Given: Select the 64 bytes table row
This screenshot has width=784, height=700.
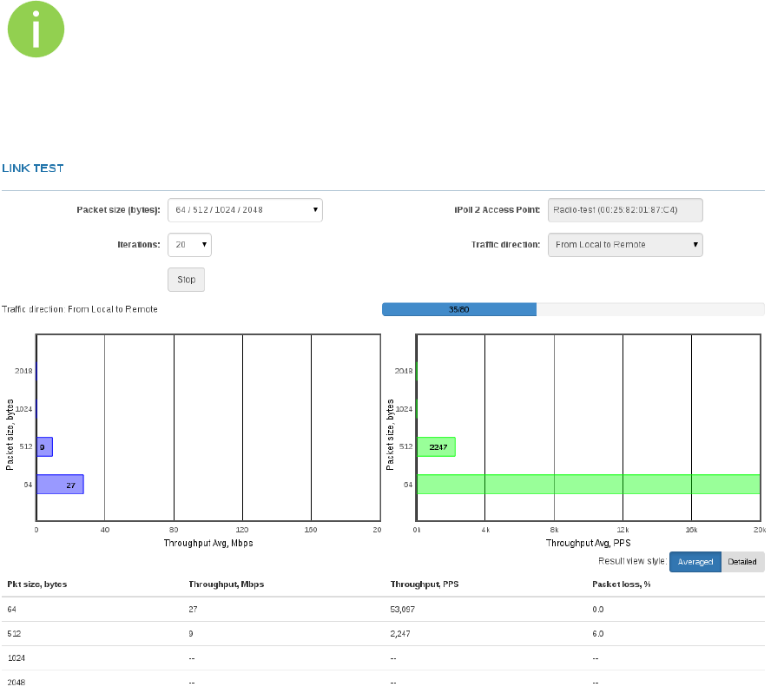Looking at the screenshot, I should point(383,610).
